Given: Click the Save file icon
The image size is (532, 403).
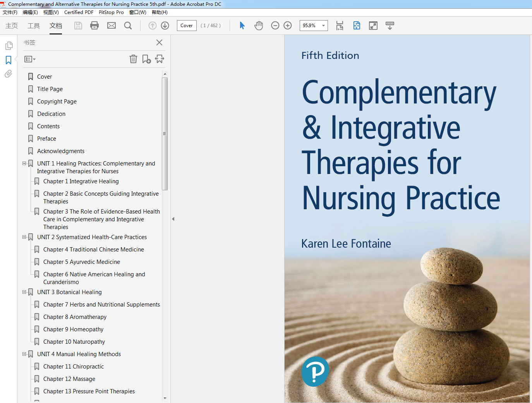Looking at the screenshot, I should pos(78,26).
